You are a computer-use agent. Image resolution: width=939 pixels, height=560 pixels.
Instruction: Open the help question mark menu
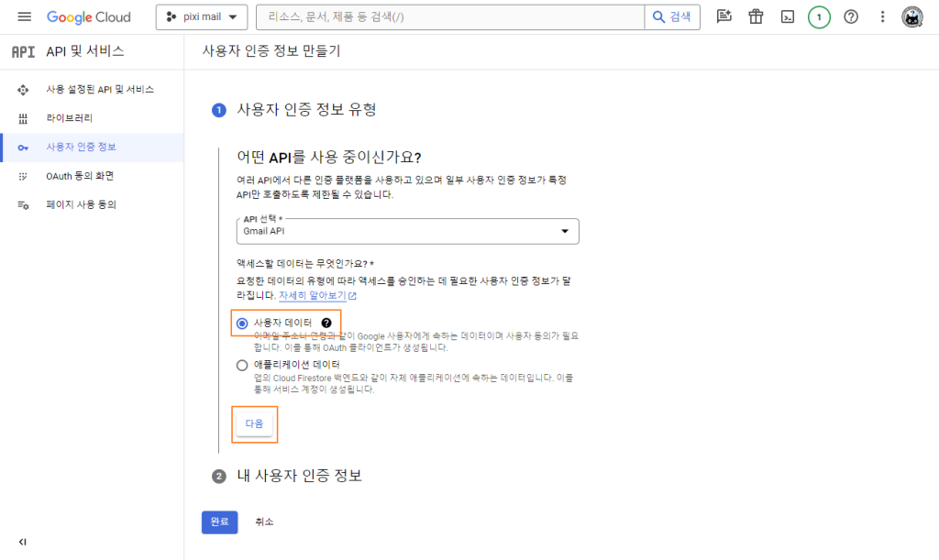851,16
